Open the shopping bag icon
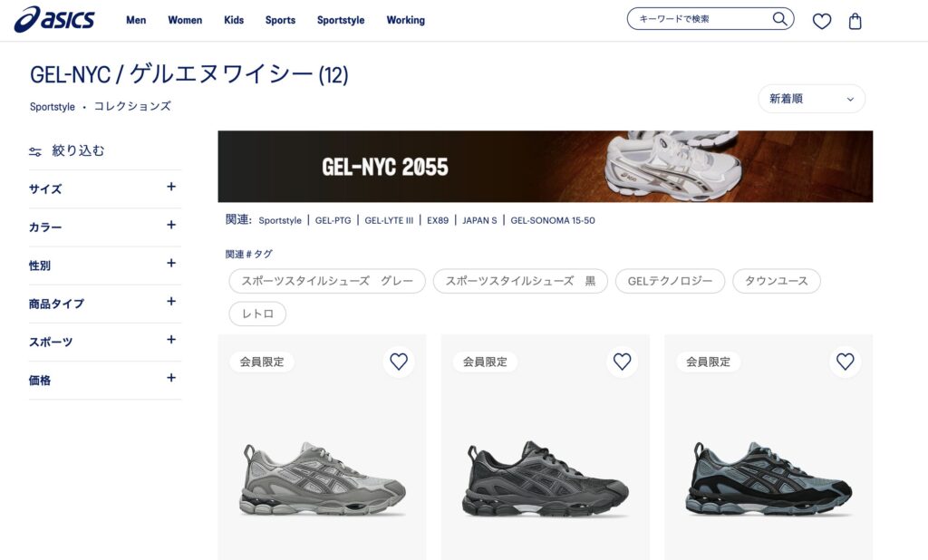Screen dimensions: 928x560 855,22
